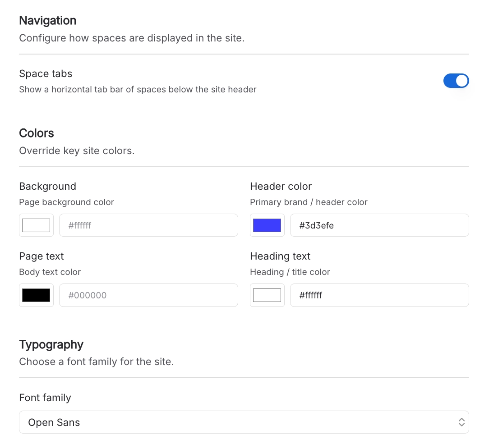This screenshot has width=489, height=448.
Task: Click the 'Heading / title color' text
Action: pos(290,272)
